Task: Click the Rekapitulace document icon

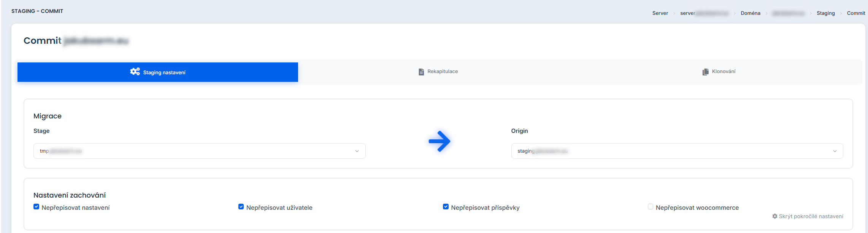Action: tap(421, 72)
